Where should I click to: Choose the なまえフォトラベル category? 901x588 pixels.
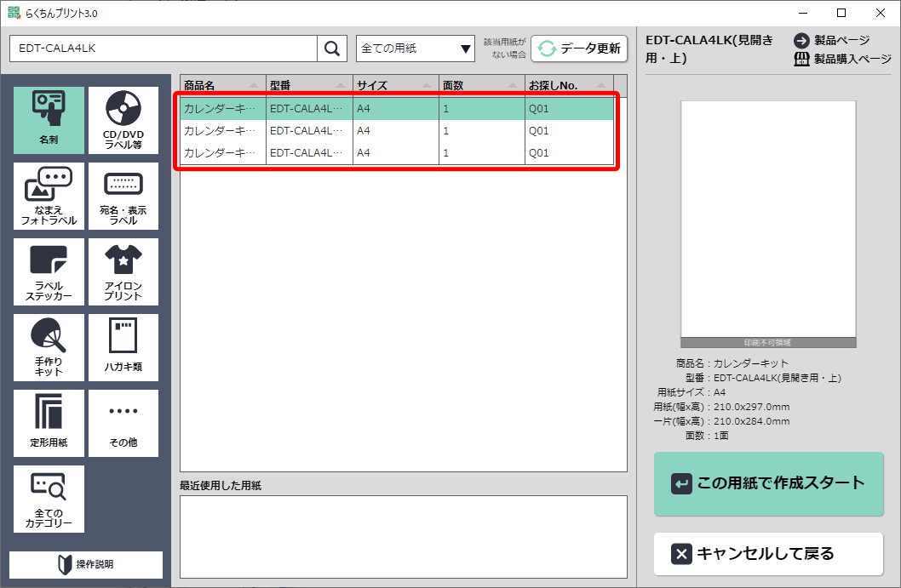[x=49, y=196]
